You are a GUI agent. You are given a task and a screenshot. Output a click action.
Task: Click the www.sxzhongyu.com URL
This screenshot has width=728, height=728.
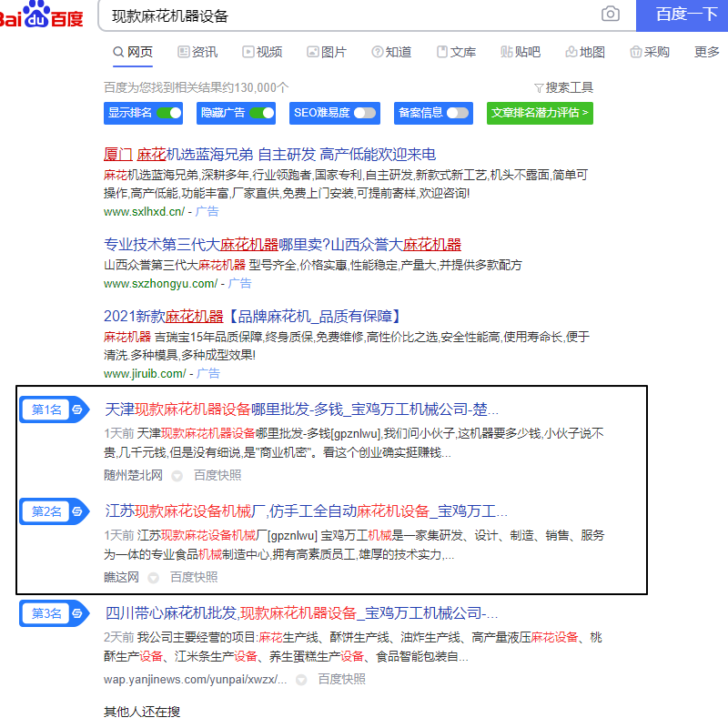tap(160, 283)
